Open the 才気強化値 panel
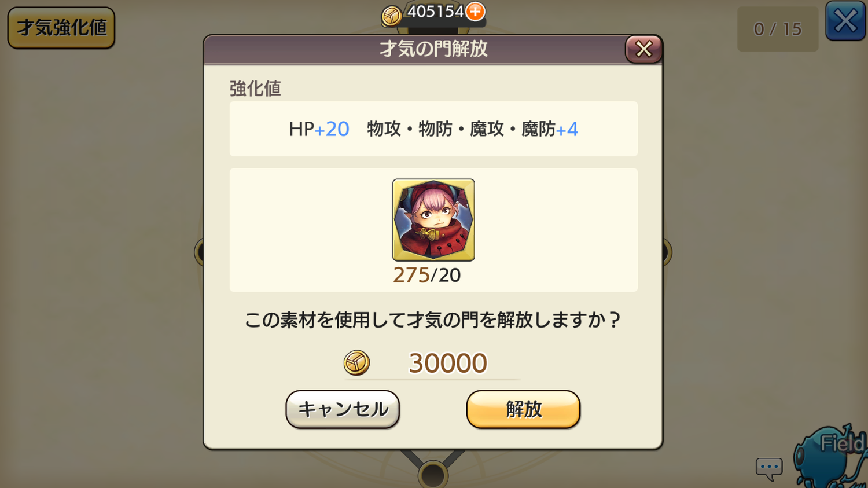 pyautogui.click(x=61, y=28)
